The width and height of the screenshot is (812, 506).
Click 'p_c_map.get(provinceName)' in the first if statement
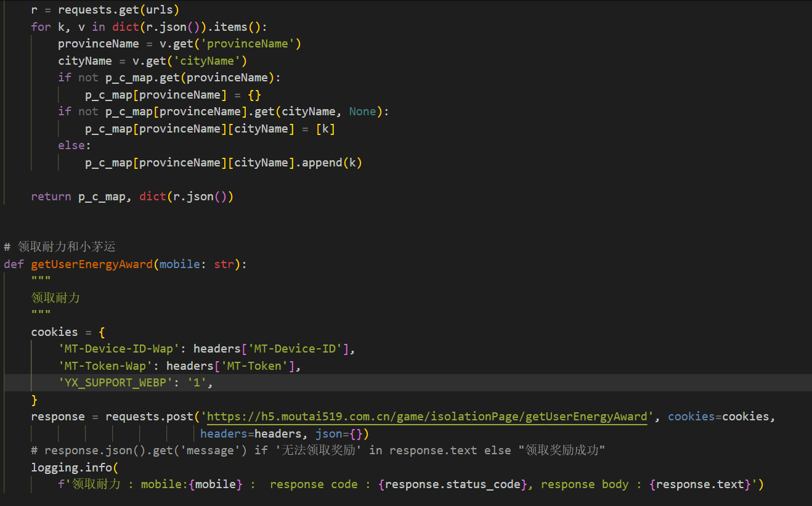click(190, 78)
